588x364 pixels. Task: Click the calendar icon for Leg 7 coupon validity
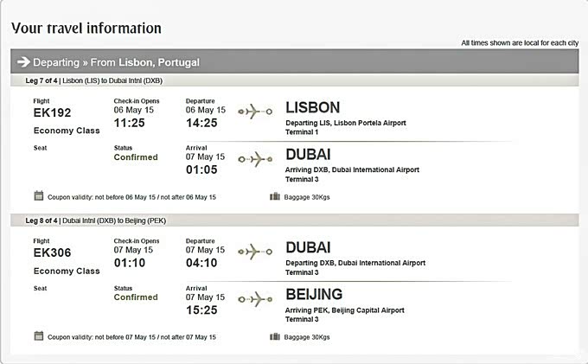pos(39,196)
